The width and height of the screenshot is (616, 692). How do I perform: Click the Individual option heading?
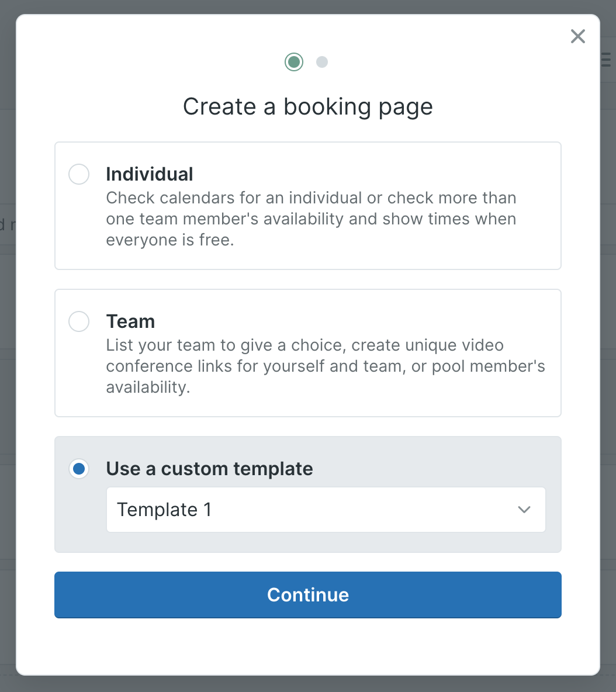[x=150, y=174]
